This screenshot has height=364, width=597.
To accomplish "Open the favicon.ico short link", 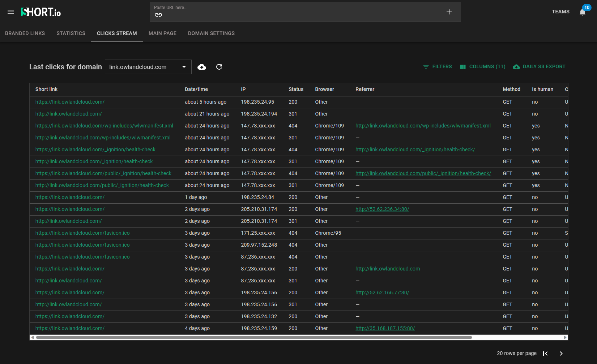I will 82,233.
